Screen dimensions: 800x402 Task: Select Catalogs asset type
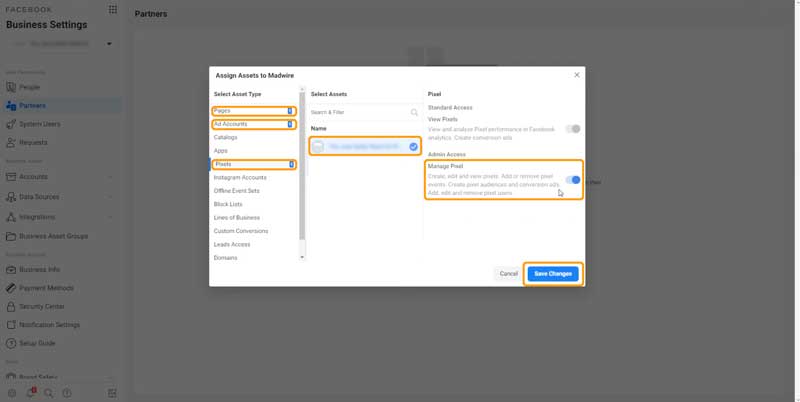tap(226, 137)
